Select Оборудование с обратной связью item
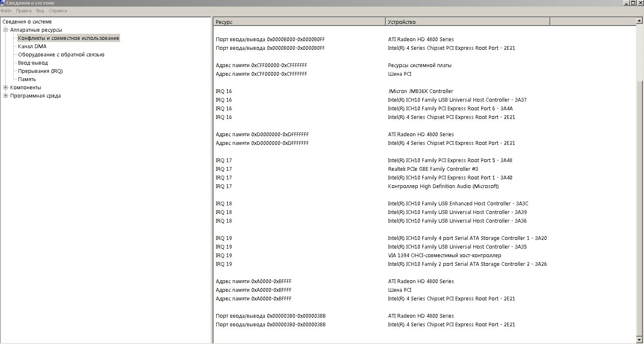 (x=61, y=55)
